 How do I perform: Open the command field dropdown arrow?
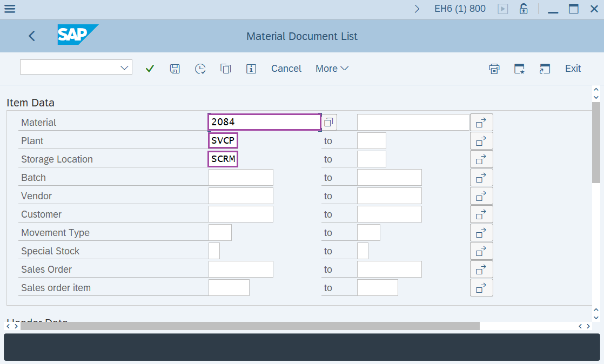[x=125, y=67]
